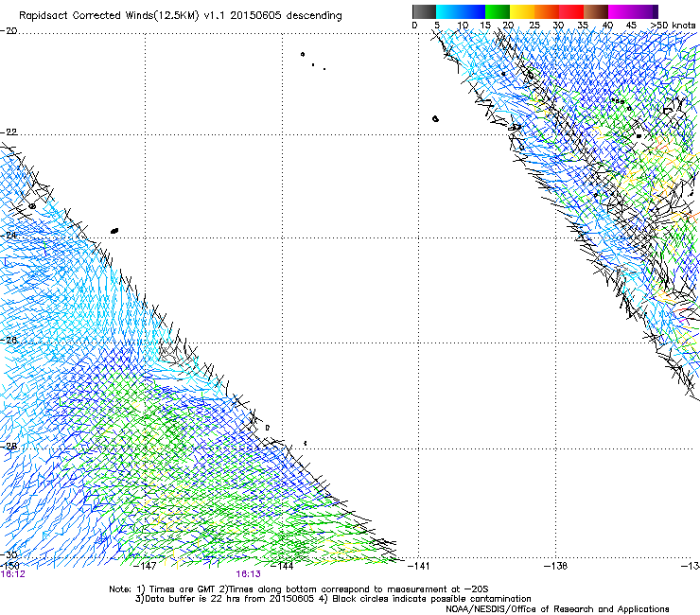
Task: Click the latitude label "-20"
Action: click(9, 31)
